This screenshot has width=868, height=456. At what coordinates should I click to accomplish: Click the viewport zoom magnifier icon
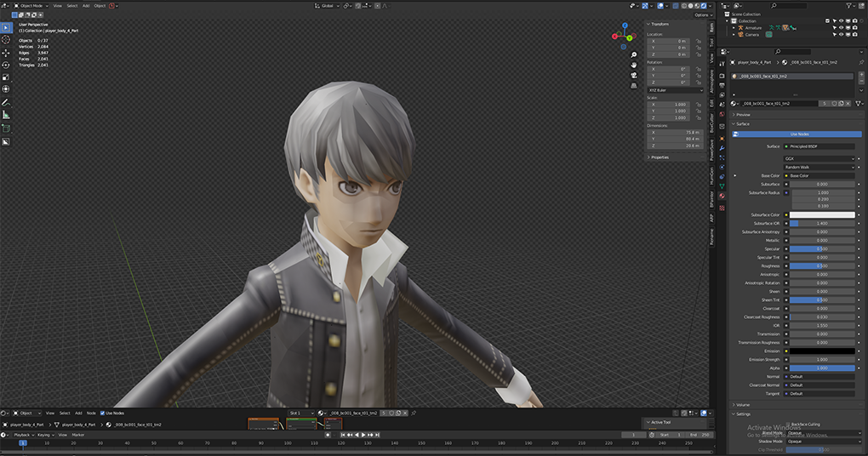coord(634,54)
